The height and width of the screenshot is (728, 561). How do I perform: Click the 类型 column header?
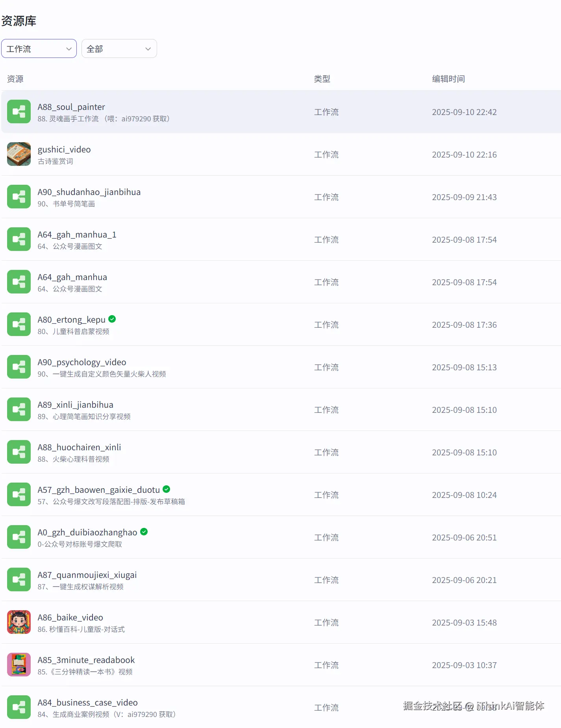coord(322,79)
